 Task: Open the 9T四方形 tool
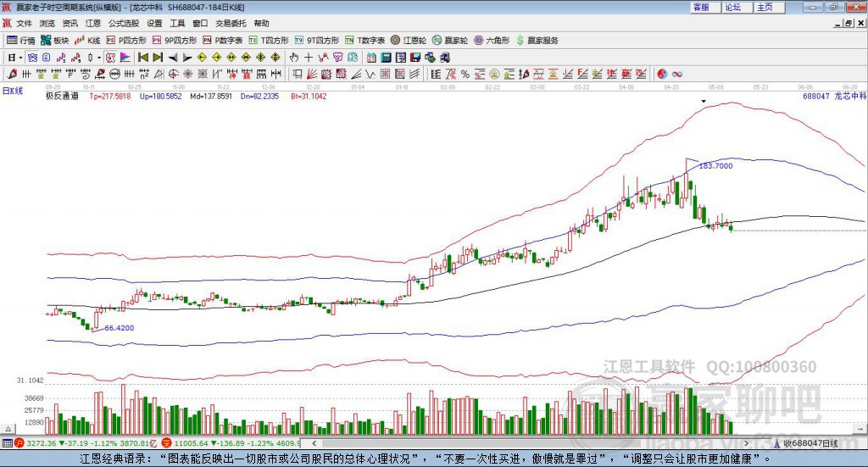tap(317, 41)
